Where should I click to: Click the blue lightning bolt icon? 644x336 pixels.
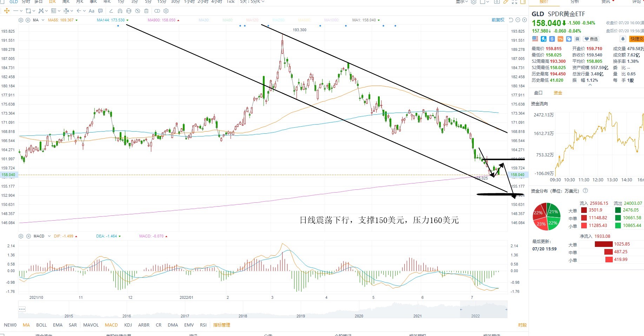(x=544, y=39)
